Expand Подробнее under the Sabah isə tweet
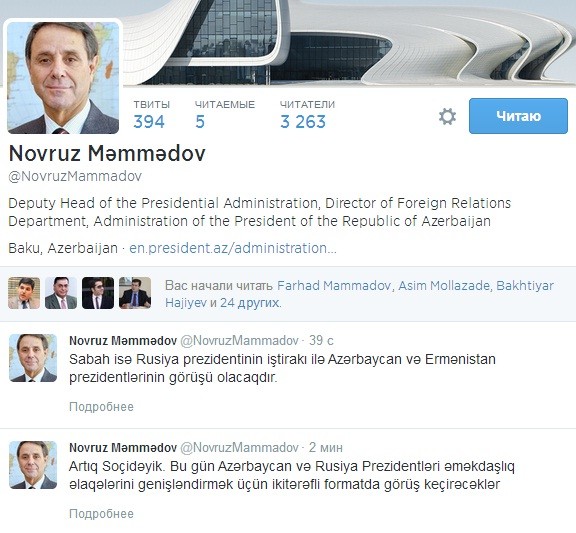Viewport: 576px width, 533px height. pyautogui.click(x=101, y=407)
